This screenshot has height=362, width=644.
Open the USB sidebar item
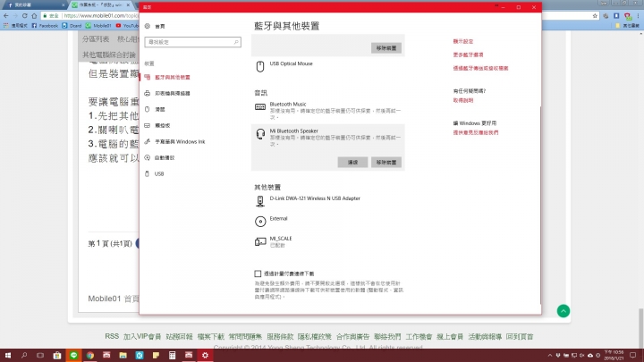(x=159, y=174)
